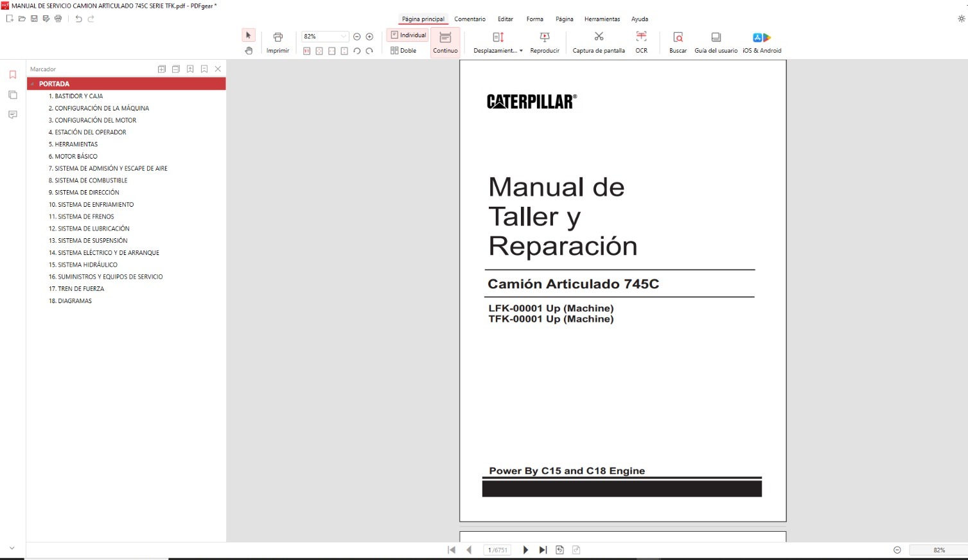Open the Desplazamiento dropdown

[x=498, y=42]
